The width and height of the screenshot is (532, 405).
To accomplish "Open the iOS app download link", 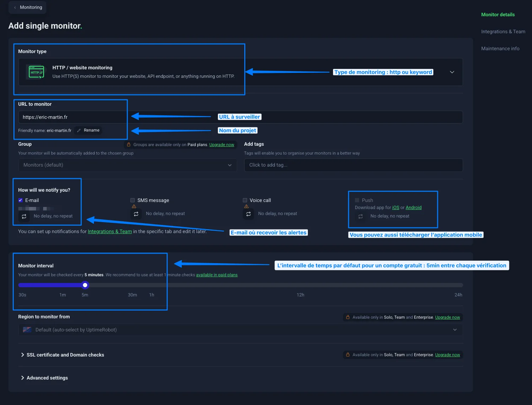I will (396, 208).
